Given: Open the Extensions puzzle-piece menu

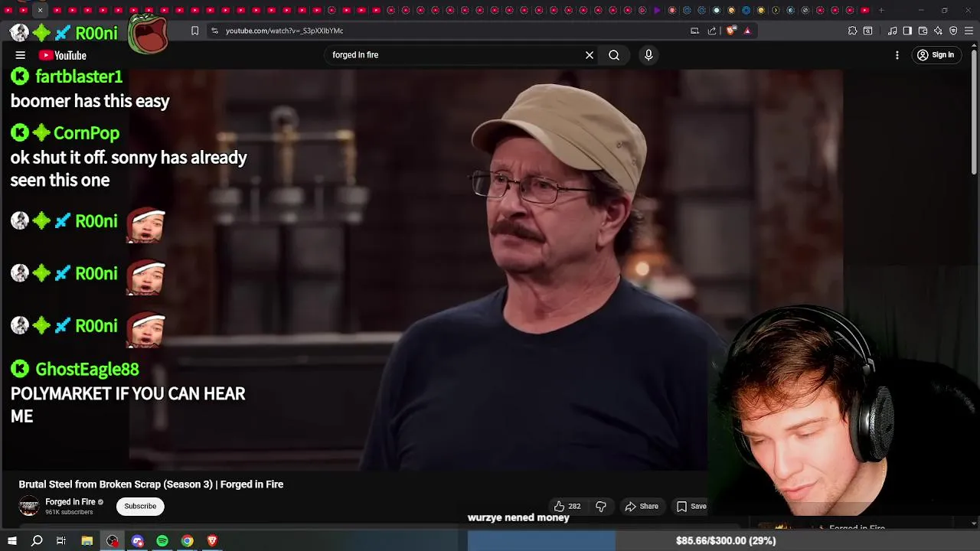Looking at the screenshot, I should pos(852,31).
